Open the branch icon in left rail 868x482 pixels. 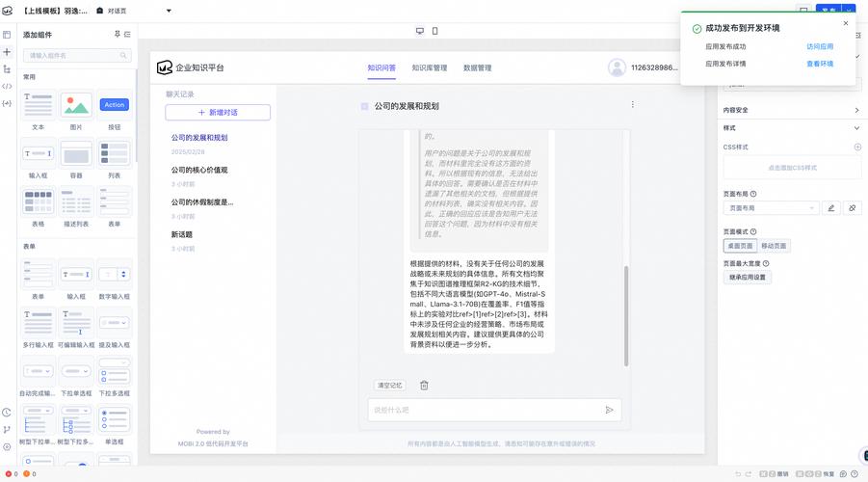point(7,429)
